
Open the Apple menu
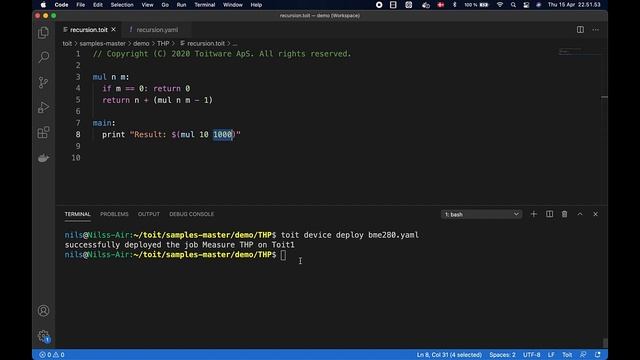pyautogui.click(x=43, y=5)
